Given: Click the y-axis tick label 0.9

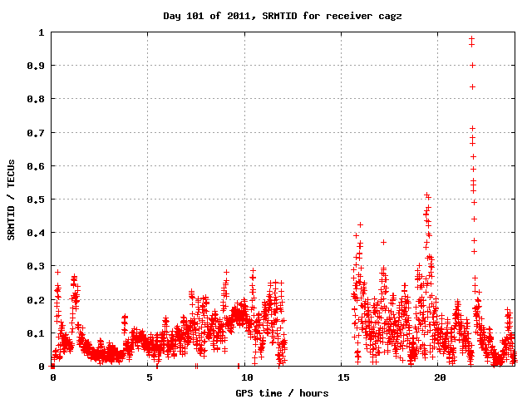Looking at the screenshot, I should click(37, 66).
